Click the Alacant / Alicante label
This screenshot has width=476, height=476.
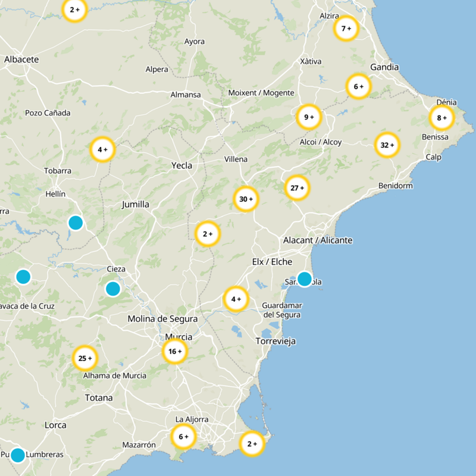[x=318, y=240]
